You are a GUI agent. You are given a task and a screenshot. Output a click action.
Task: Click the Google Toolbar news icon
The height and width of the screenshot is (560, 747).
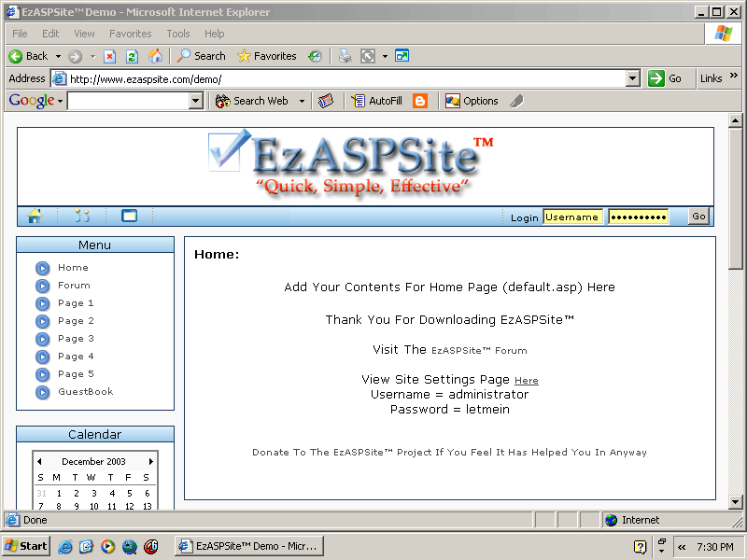click(x=326, y=101)
